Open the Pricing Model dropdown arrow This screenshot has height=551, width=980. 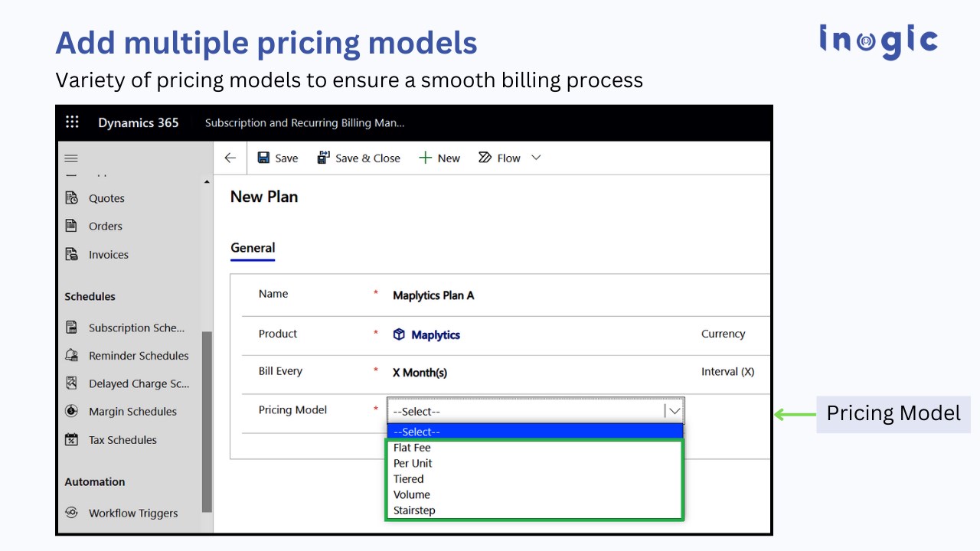point(674,411)
